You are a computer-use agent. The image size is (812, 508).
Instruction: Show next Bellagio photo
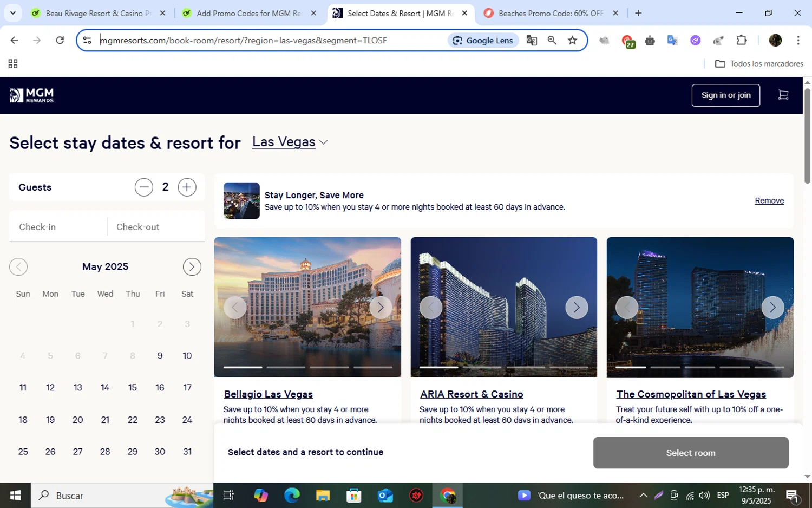[381, 308]
